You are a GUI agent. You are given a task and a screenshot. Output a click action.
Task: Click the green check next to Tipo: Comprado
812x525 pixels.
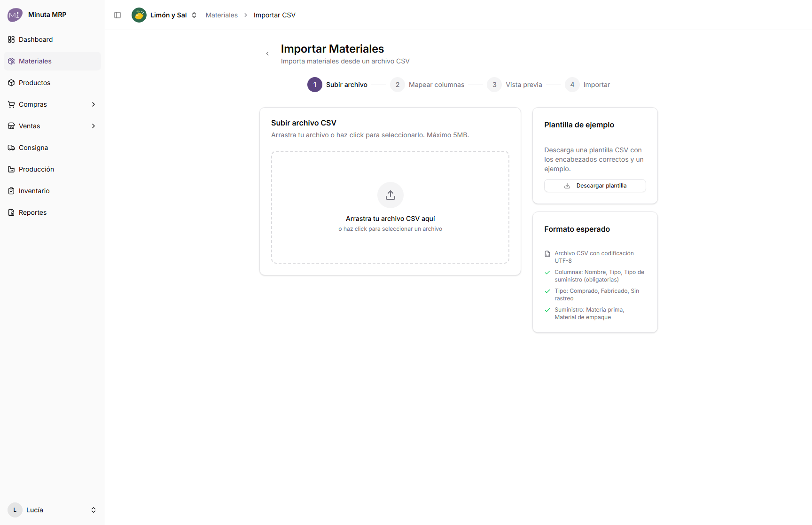click(x=547, y=291)
